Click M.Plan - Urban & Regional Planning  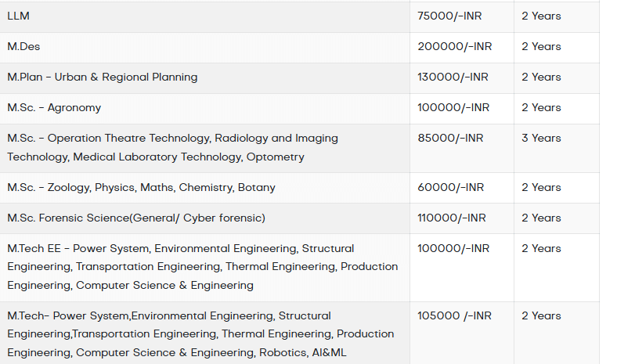click(x=103, y=77)
